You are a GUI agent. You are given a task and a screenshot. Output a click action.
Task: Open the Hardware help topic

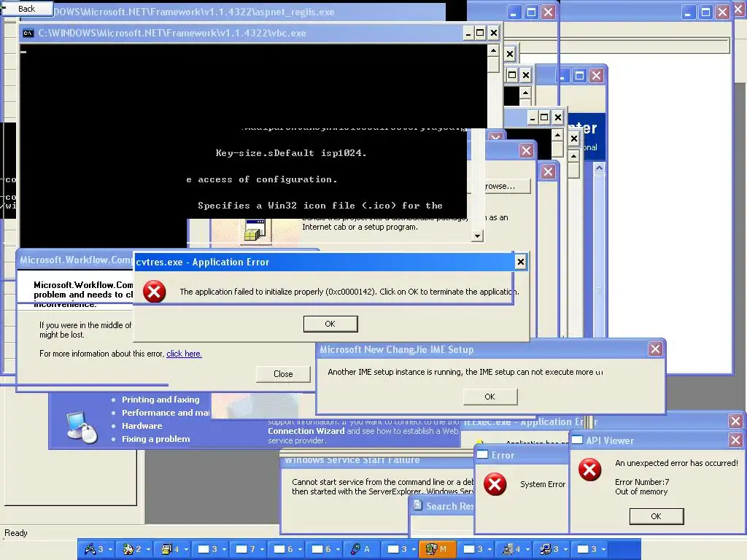click(x=142, y=426)
